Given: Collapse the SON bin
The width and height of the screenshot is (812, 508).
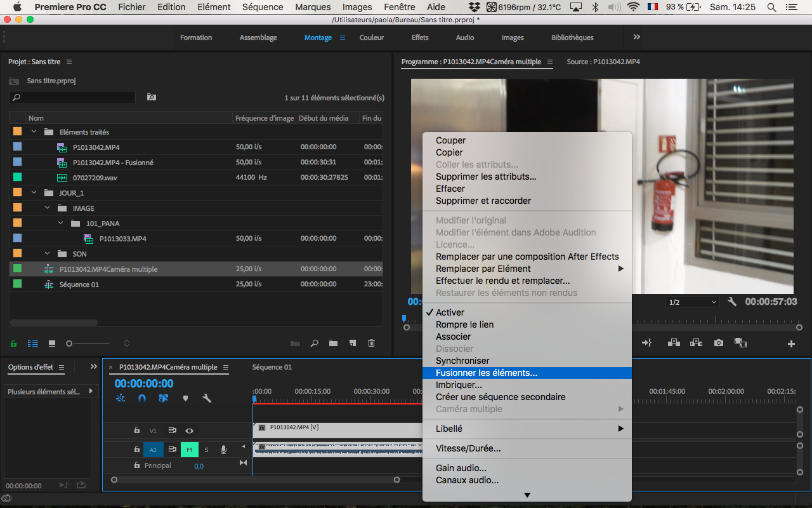Looking at the screenshot, I should click(47, 254).
